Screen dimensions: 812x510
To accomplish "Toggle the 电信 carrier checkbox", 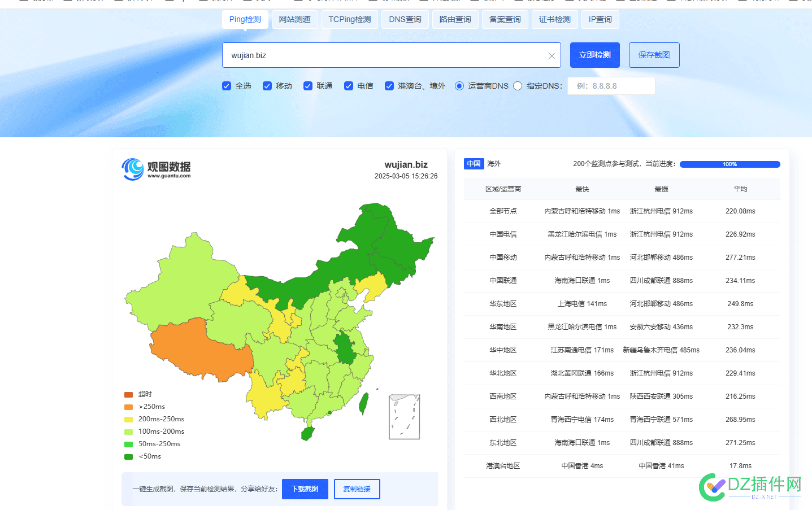I will click(349, 86).
